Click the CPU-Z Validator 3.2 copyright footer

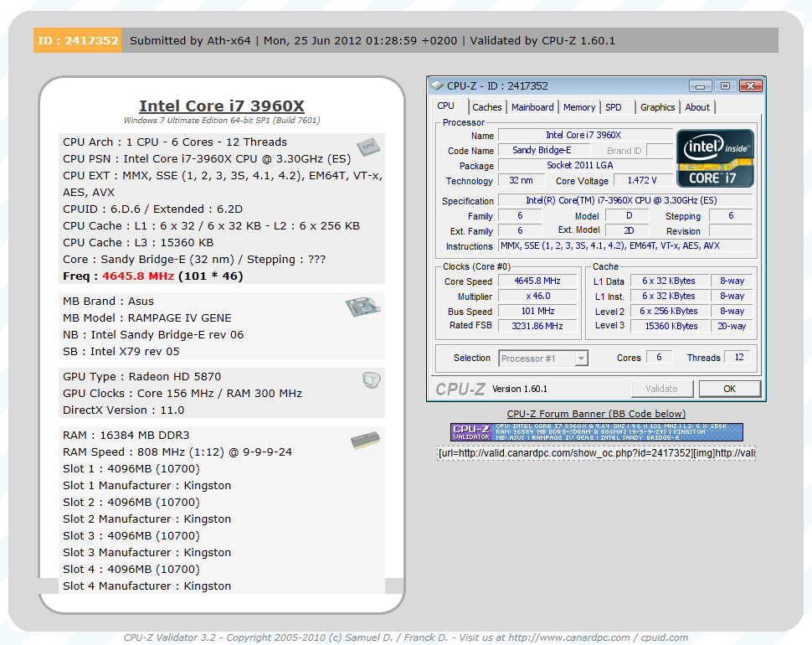pyautogui.click(x=405, y=637)
